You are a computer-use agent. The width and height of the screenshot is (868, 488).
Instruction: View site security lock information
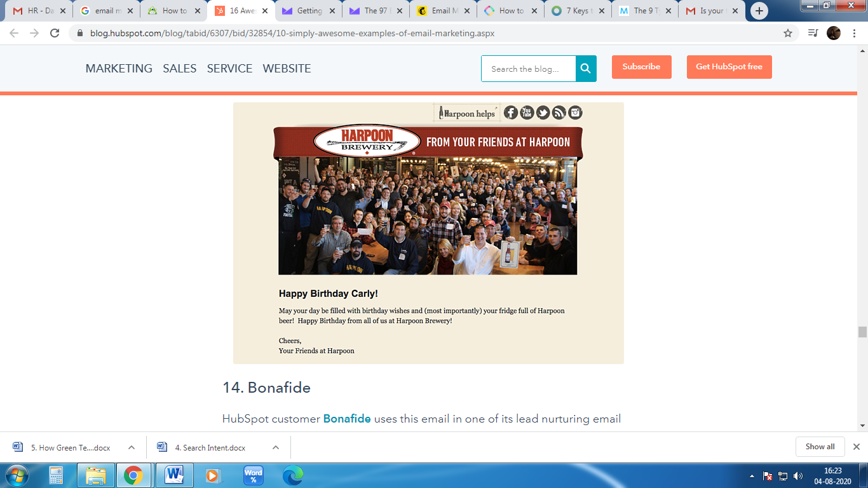coord(79,33)
